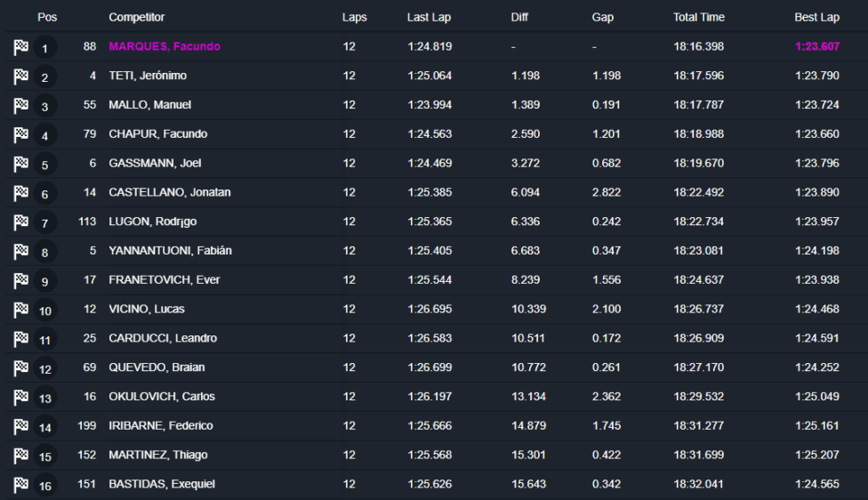Click flag icon in CHAPUR, Facundo row
Image resolution: width=868 pixels, height=500 pixels.
click(x=21, y=134)
